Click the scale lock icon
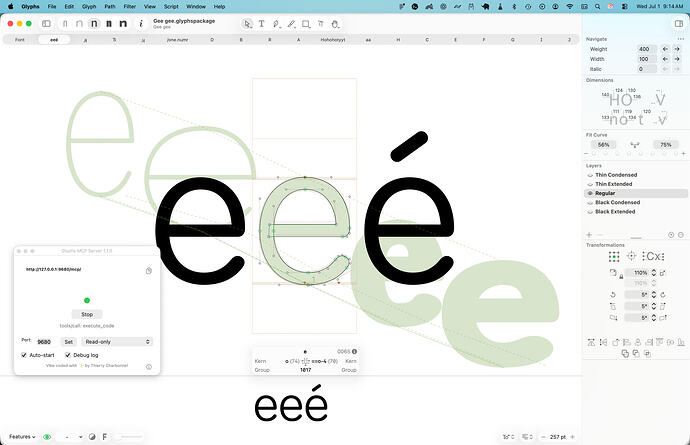 point(621,277)
